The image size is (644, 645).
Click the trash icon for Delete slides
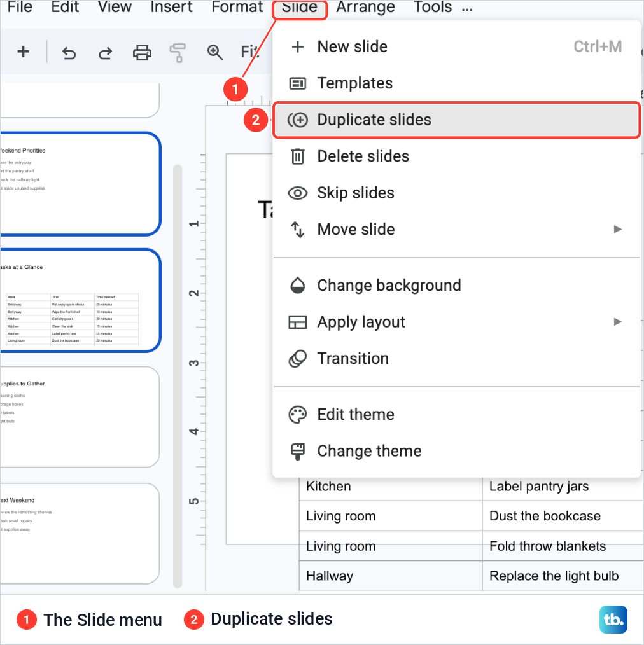(298, 156)
